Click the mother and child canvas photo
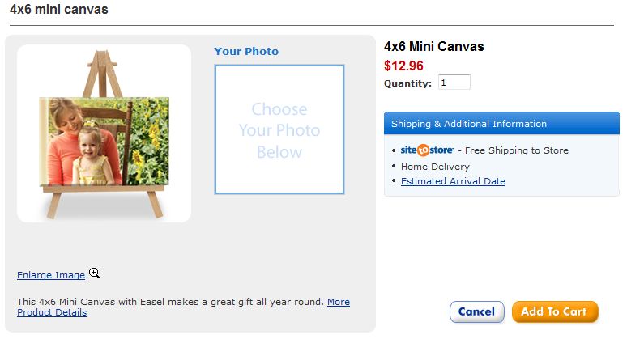644x339 pixels. point(104,141)
